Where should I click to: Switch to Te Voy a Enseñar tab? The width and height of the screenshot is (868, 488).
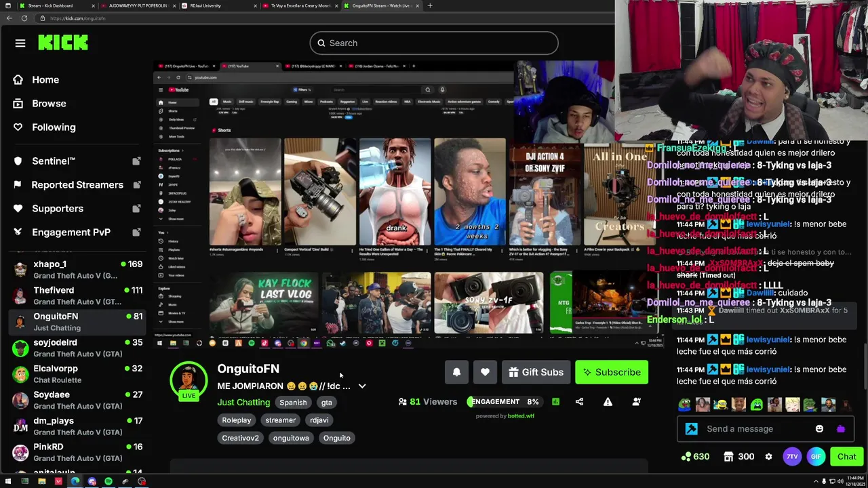click(x=300, y=5)
